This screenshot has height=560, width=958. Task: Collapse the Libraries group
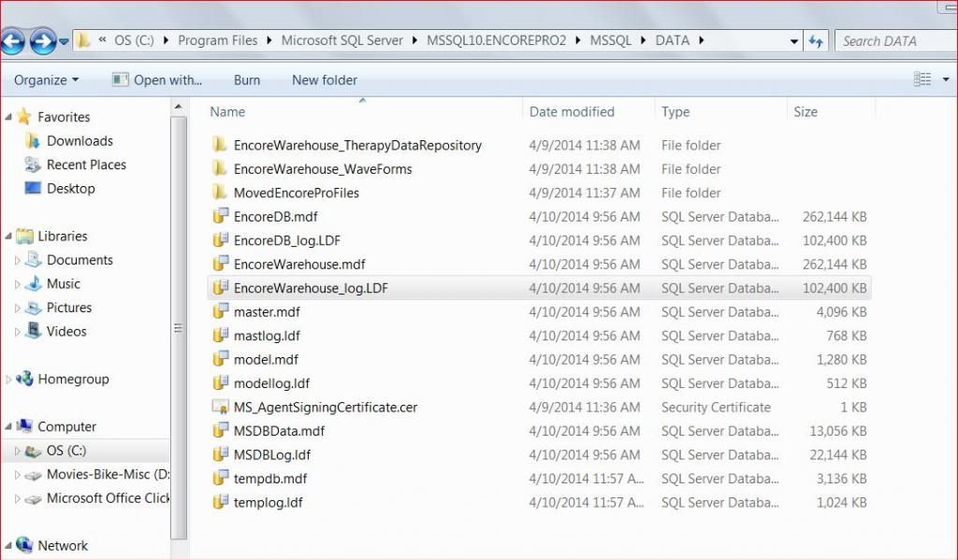7,237
